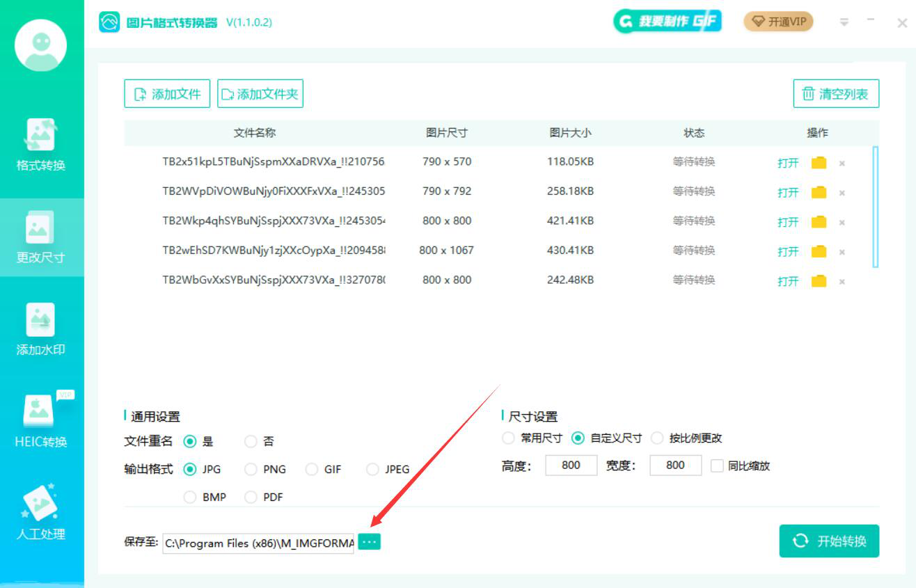Select the 常用尺寸 size option
The width and height of the screenshot is (916, 588).
pyautogui.click(x=509, y=438)
